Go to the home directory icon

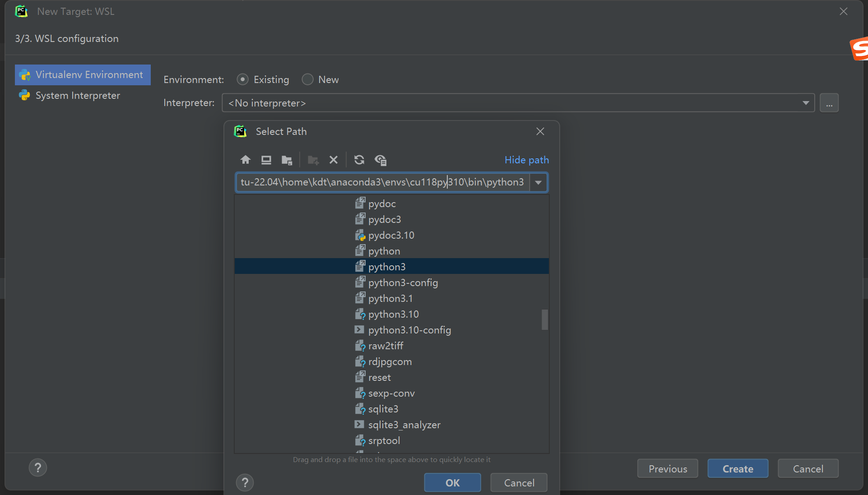[245, 160]
